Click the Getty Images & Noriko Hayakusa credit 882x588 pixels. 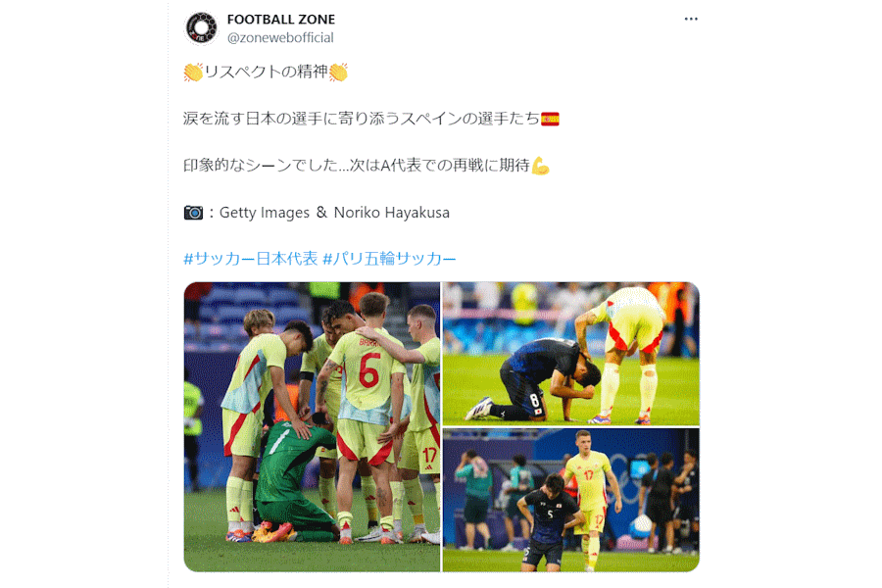[x=335, y=213]
